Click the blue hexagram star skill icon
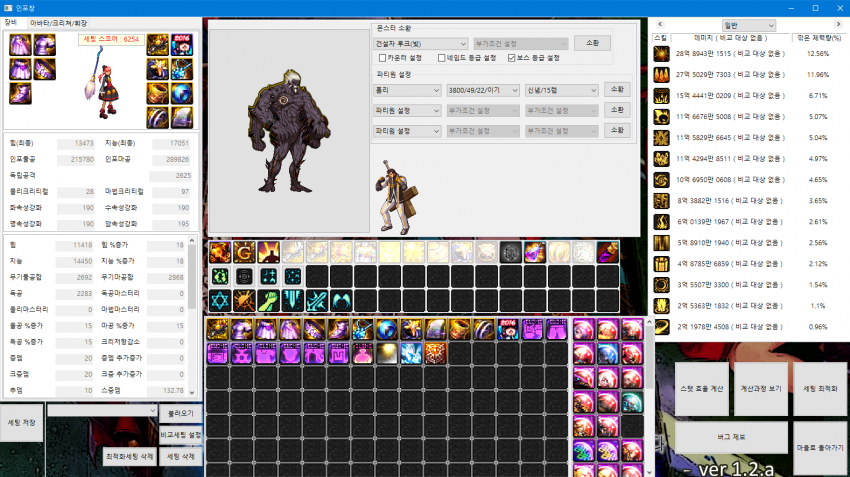850x477 pixels. coord(219,299)
